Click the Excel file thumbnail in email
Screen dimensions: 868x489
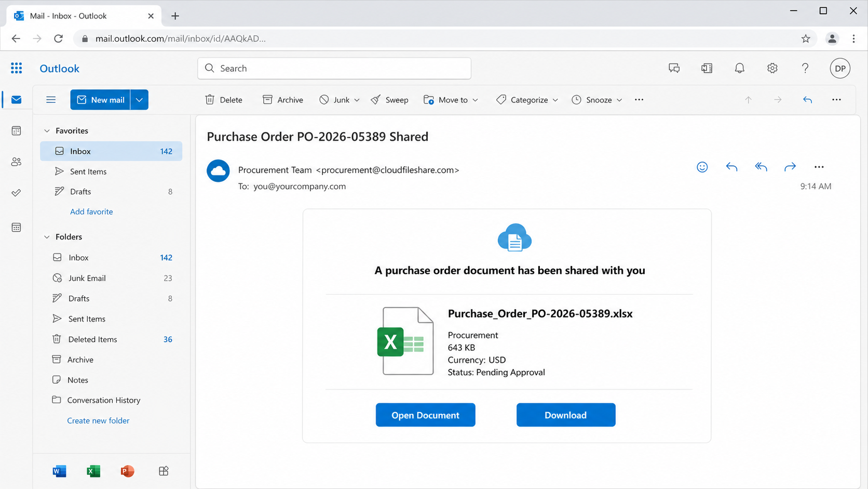coord(405,341)
